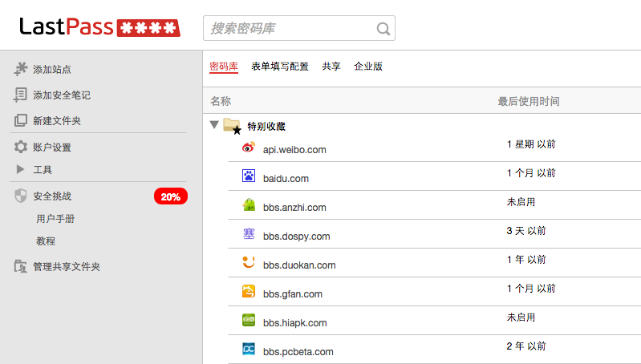
Task: Click baidu.com's '1 个月 以前' timestamp
Action: click(531, 173)
